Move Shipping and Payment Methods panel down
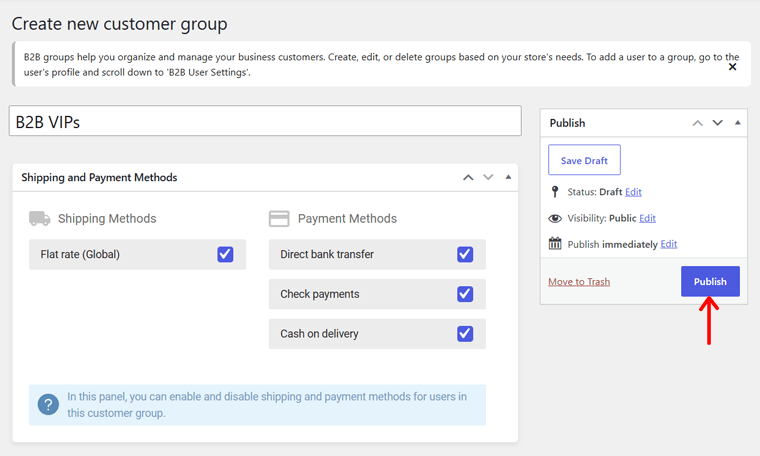 488,177
